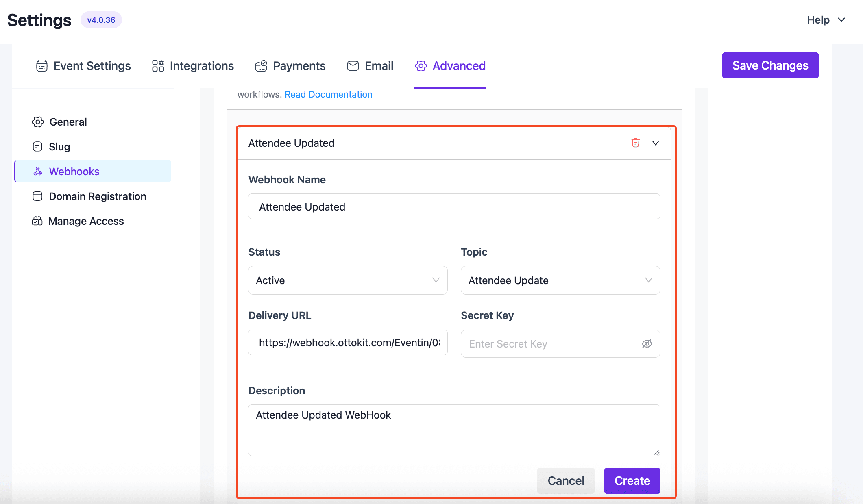Switch to the Payments tab
Screen dimensions: 863x504
tap(290, 66)
